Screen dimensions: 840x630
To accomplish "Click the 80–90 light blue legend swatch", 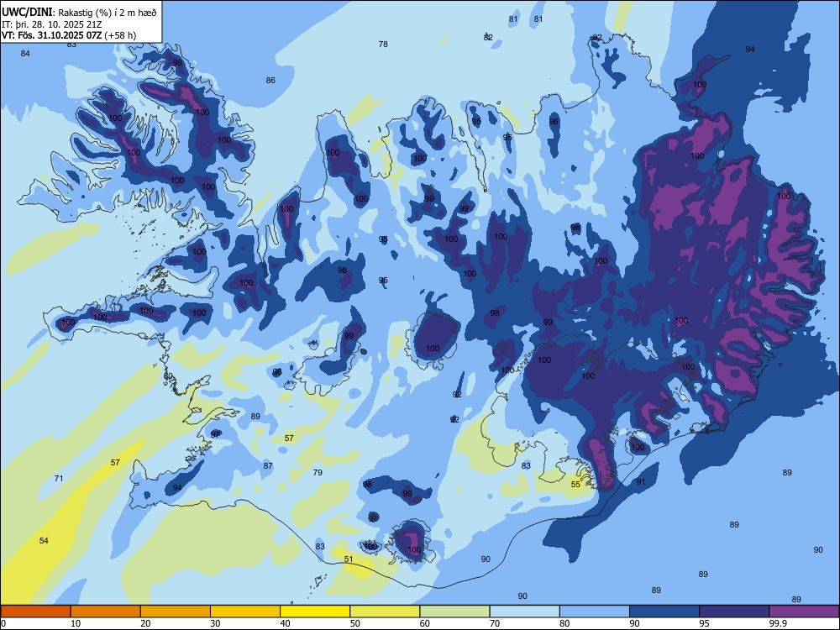I will tap(595, 612).
